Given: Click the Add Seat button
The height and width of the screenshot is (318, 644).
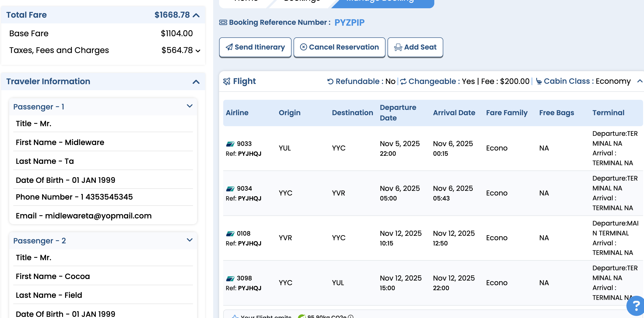Looking at the screenshot, I should tap(415, 47).
